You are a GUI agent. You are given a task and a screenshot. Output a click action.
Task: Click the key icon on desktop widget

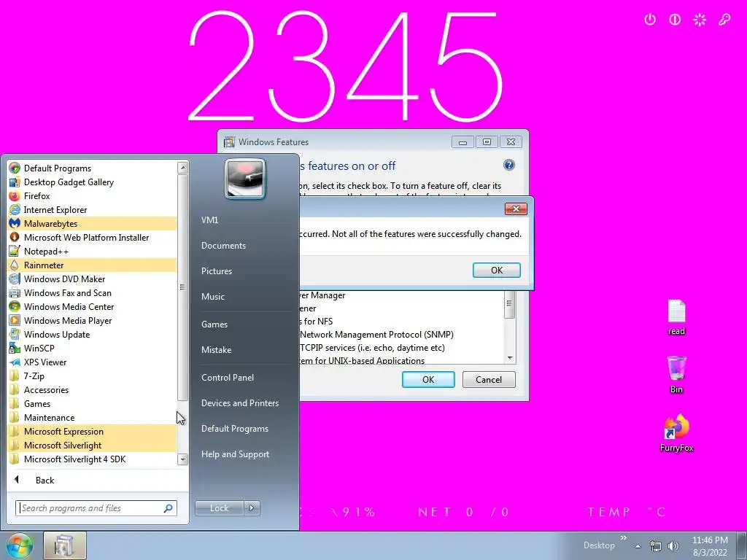pos(724,20)
